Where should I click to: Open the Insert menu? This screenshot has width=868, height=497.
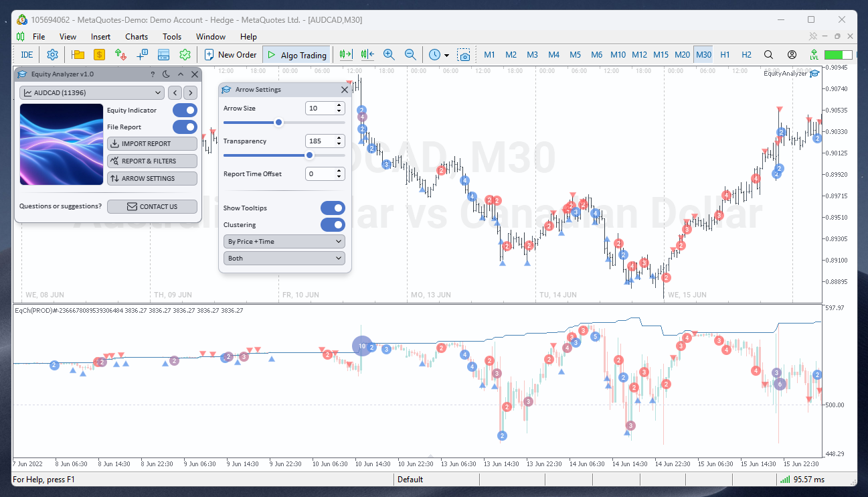coord(101,37)
